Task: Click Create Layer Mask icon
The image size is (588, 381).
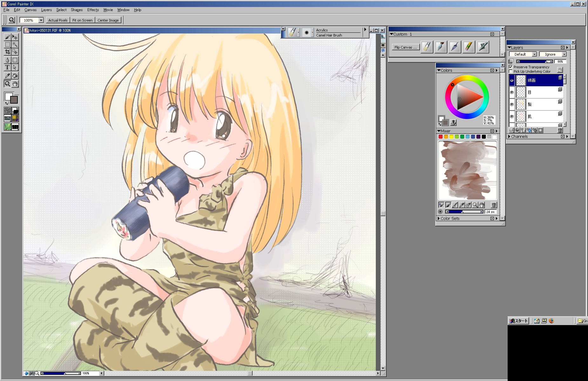Action: point(541,130)
